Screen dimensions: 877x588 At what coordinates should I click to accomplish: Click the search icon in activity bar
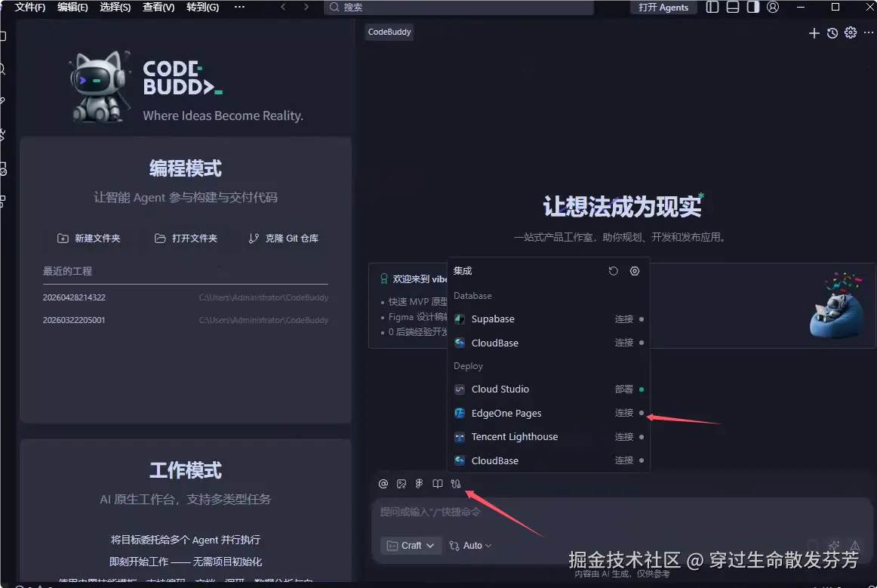[3, 69]
